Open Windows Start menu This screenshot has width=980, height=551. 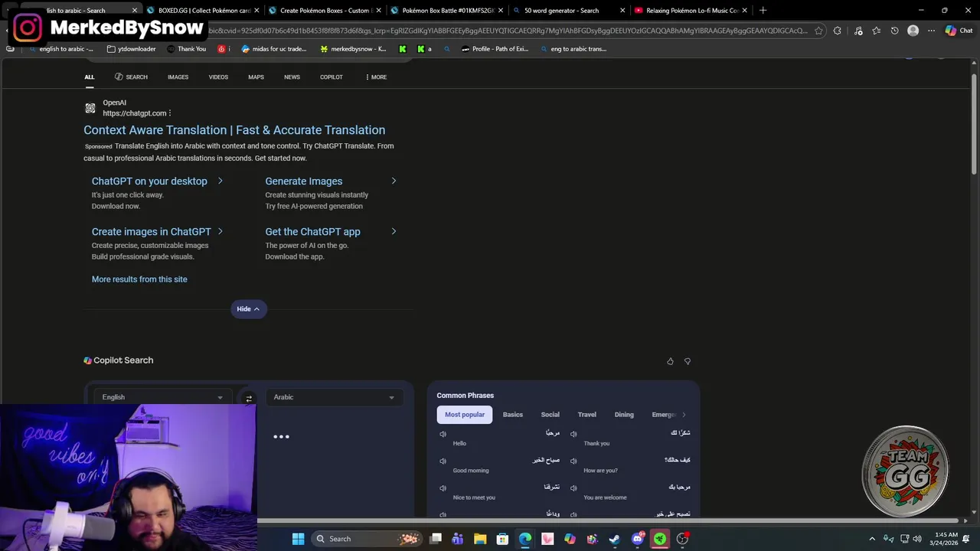(298, 539)
